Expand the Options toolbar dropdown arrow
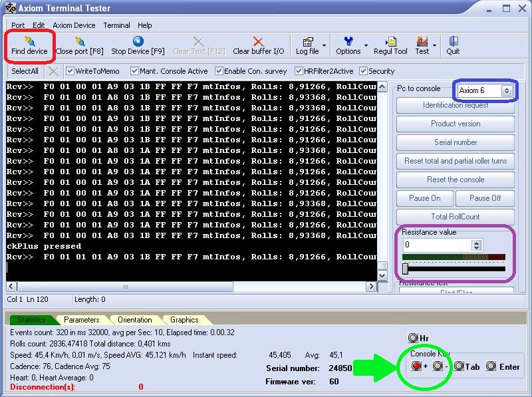 tap(366, 46)
